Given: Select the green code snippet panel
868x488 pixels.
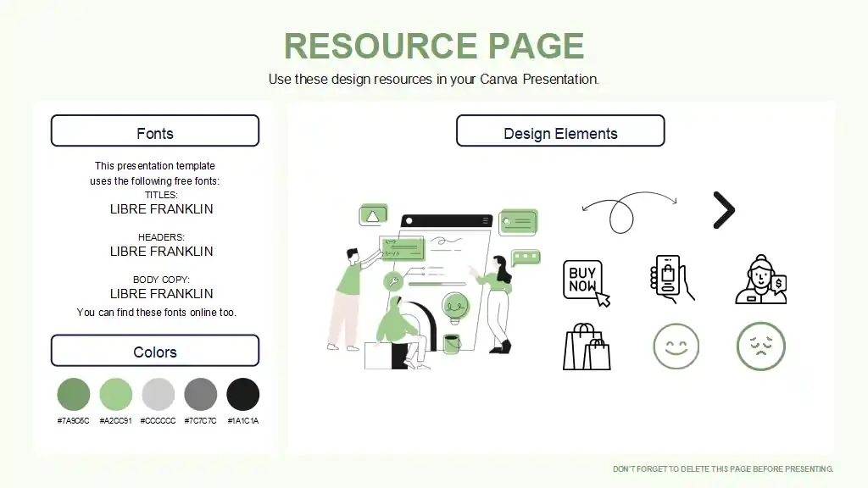Looking at the screenshot, I should (x=402, y=248).
